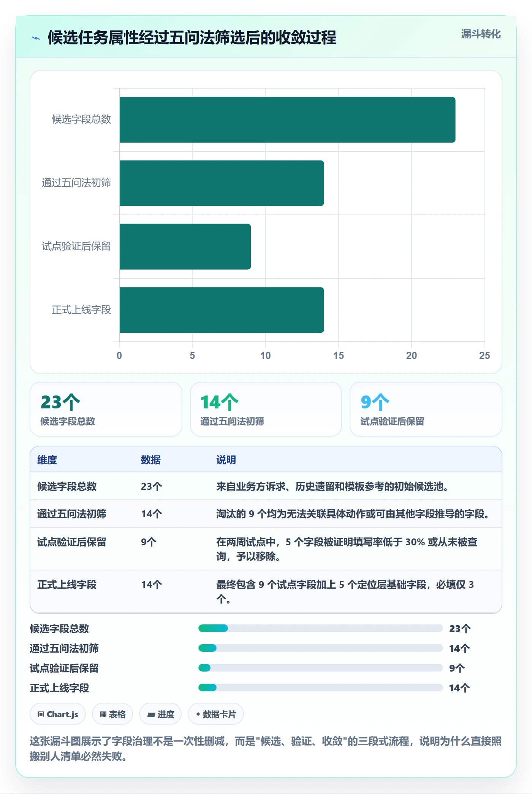Click the 正式上线字段 label on the chart axis
The height and width of the screenshot is (794, 532).
81,310
